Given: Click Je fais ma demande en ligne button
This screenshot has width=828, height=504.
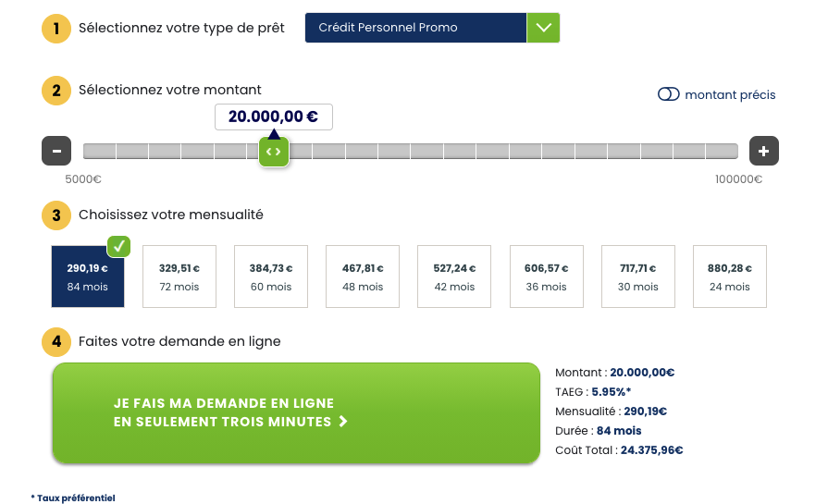Looking at the screenshot, I should tap(296, 413).
